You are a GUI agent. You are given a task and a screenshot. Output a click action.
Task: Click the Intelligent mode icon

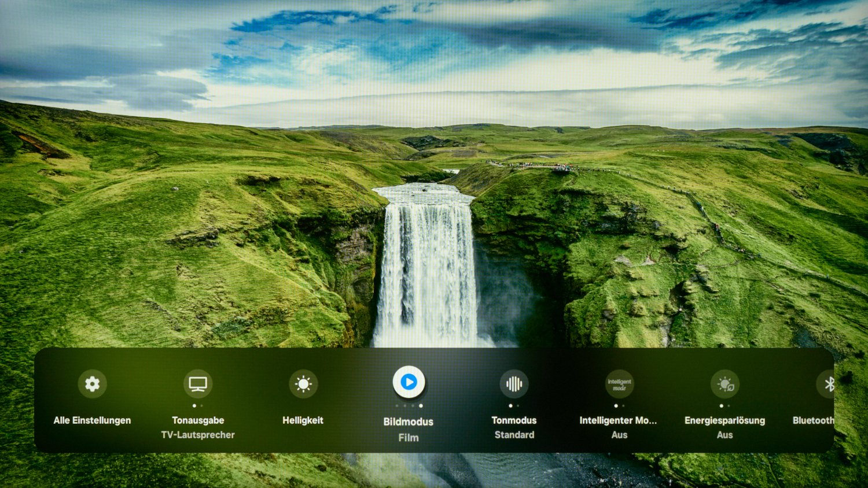[619, 384]
